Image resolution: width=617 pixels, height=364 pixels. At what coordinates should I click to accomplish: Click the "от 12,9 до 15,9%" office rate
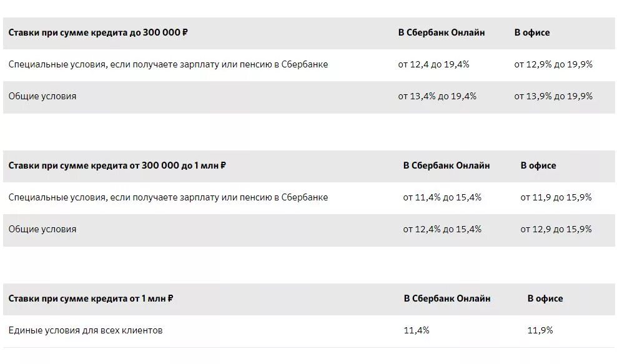point(556,229)
